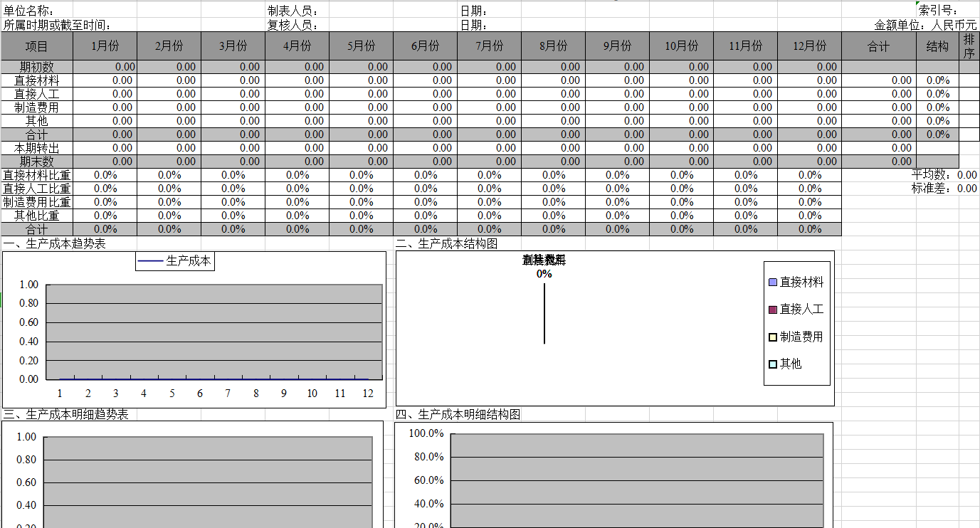The width and height of the screenshot is (980, 528).
Task: Select the 1月份 column header
Action: click(x=105, y=46)
